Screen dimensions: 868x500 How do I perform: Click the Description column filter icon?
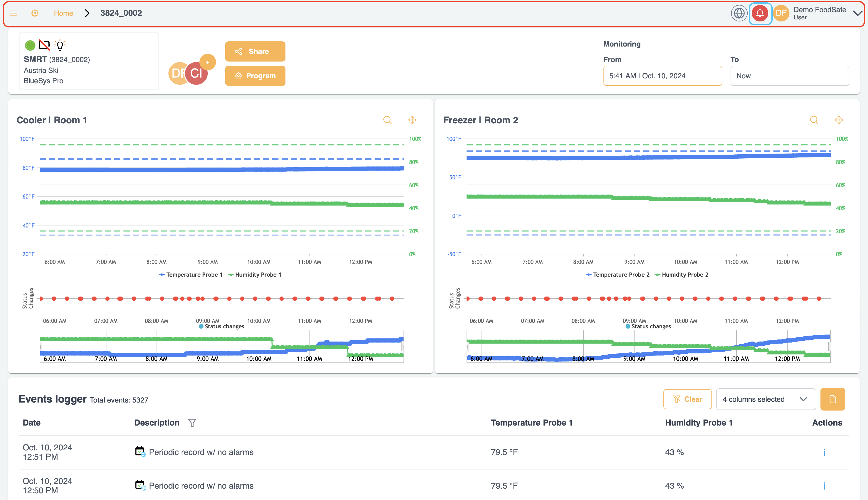pyautogui.click(x=192, y=423)
